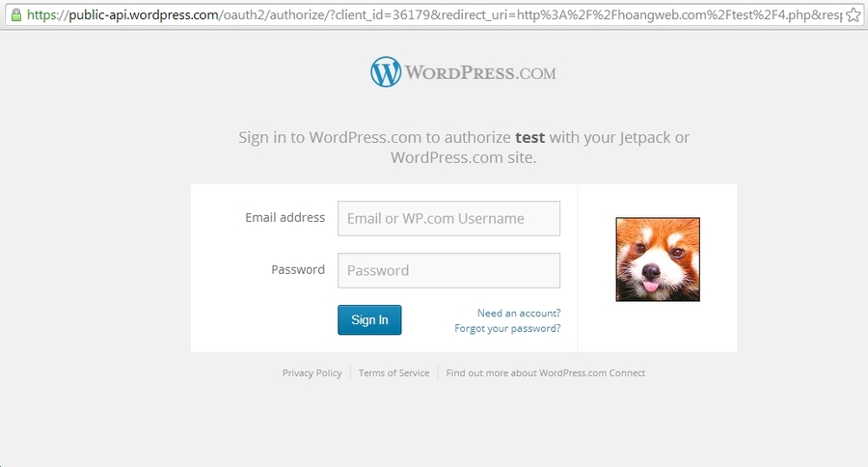Focus the Password input field

448,270
